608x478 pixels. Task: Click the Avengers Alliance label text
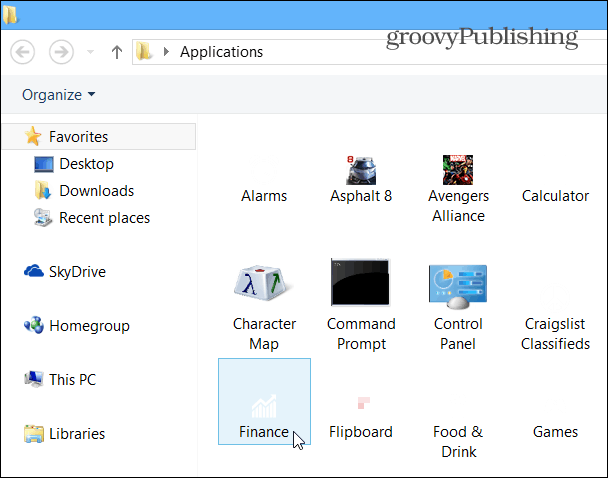[x=458, y=206]
